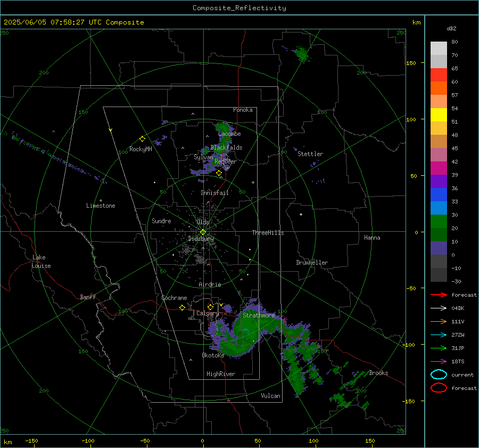Pick the bright green swatch above 20 dBZ
479x448 pixels.
point(439,221)
